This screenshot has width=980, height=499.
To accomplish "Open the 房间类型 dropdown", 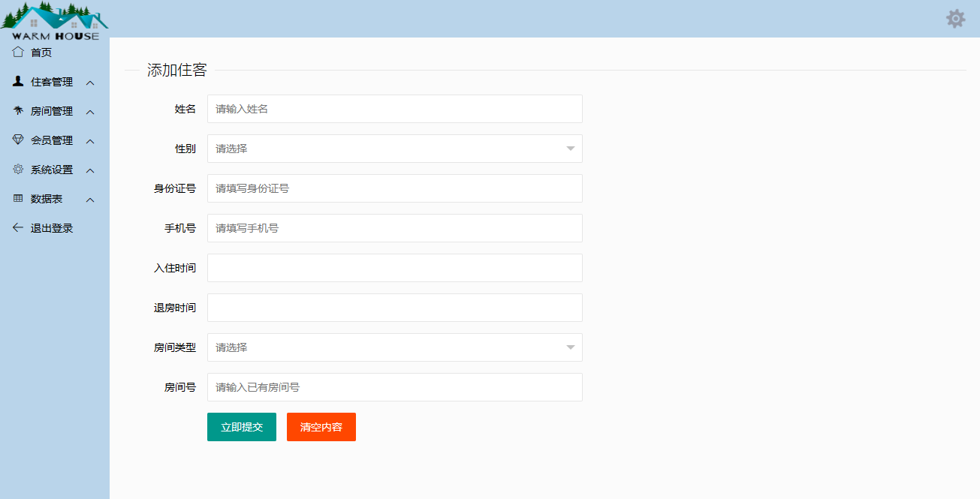I will pos(394,347).
